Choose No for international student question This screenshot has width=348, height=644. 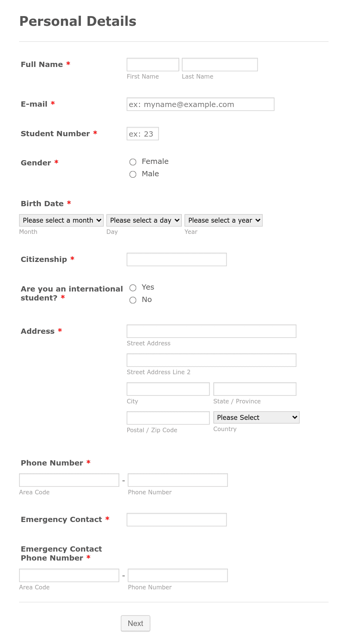133,300
